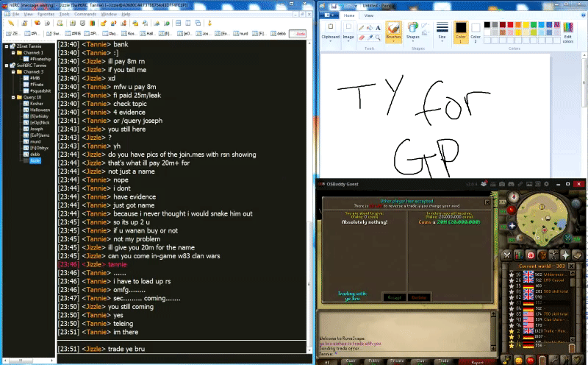
Task: Select the Text tool in Paint
Action: (378, 28)
